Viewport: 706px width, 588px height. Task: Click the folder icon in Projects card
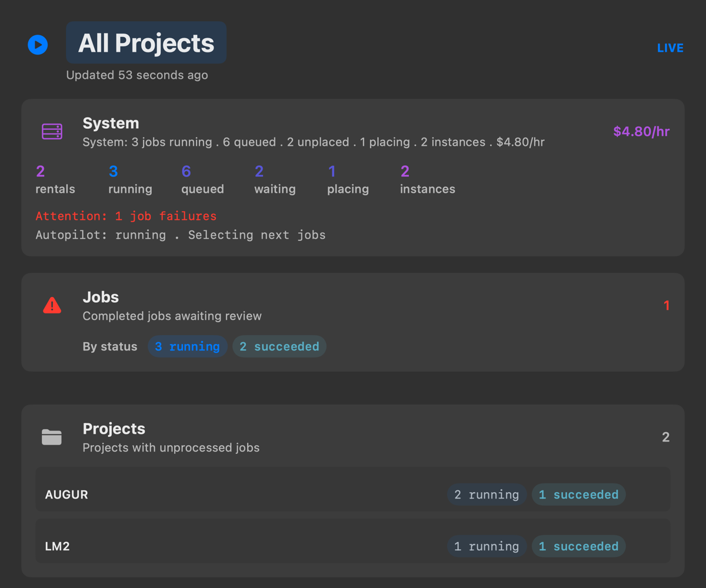(x=52, y=437)
